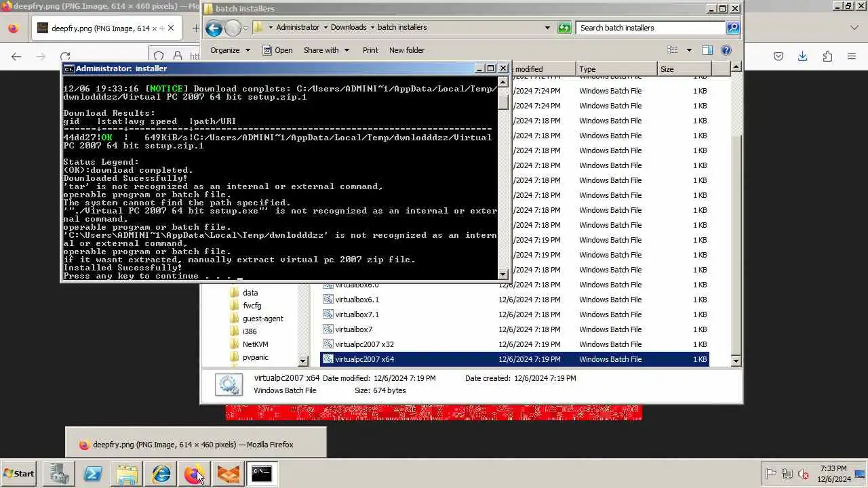Open the address bar history dropdown
This screenshot has height=488, width=868.
click(547, 28)
